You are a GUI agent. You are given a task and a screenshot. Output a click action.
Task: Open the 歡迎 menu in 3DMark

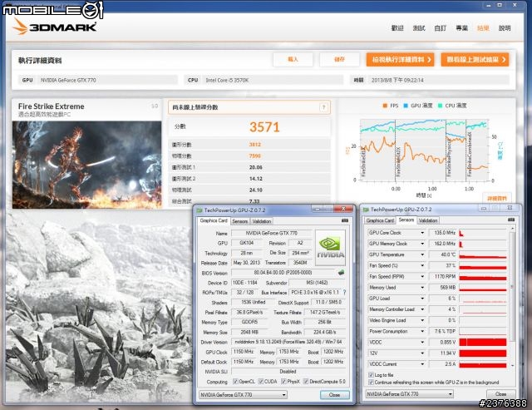(397, 28)
